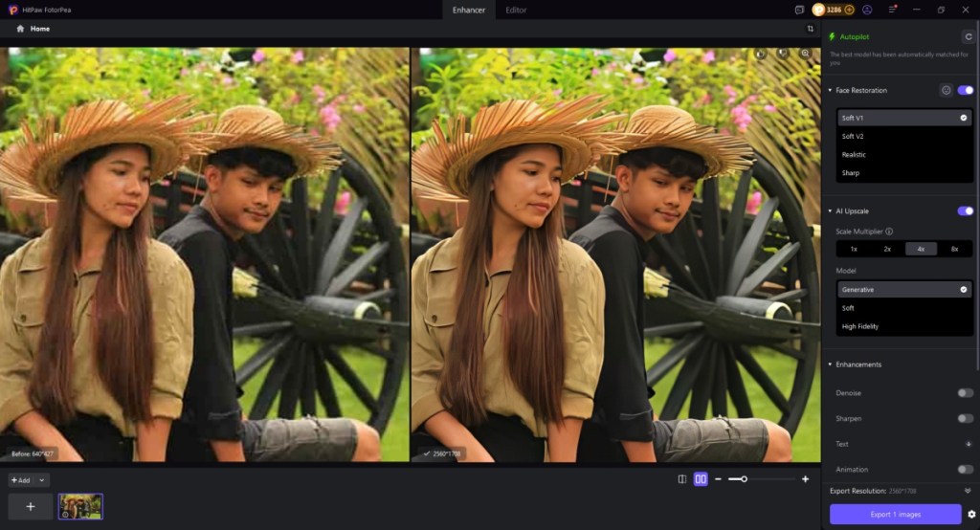Switch to the Editor tab

point(516,10)
